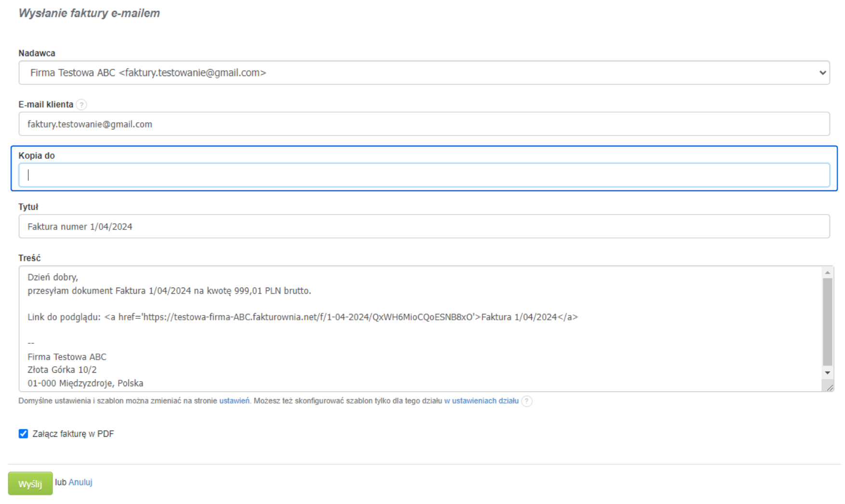Click the Nadawca field label
This screenshot has width=845, height=504.
[37, 53]
